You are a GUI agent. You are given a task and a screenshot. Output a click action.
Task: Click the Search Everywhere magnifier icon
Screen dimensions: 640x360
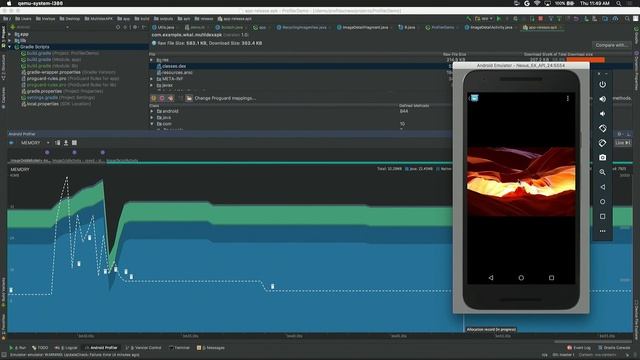tap(627, 19)
